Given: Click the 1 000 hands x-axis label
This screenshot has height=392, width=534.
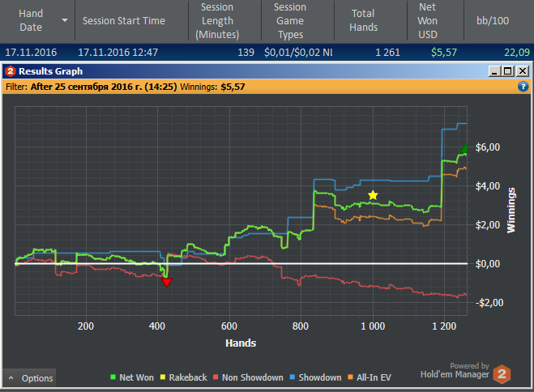Looking at the screenshot, I should tap(373, 326).
